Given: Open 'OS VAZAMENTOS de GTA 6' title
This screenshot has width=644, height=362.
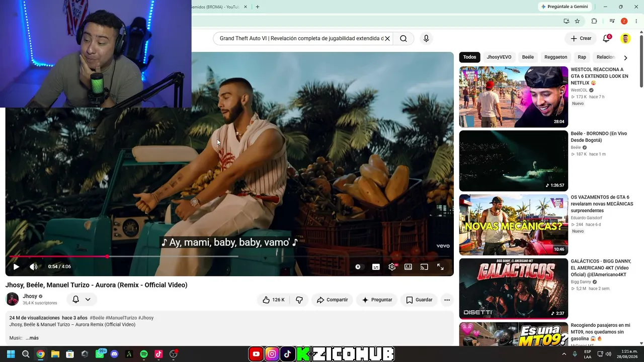Looking at the screenshot, I should click(602, 204).
